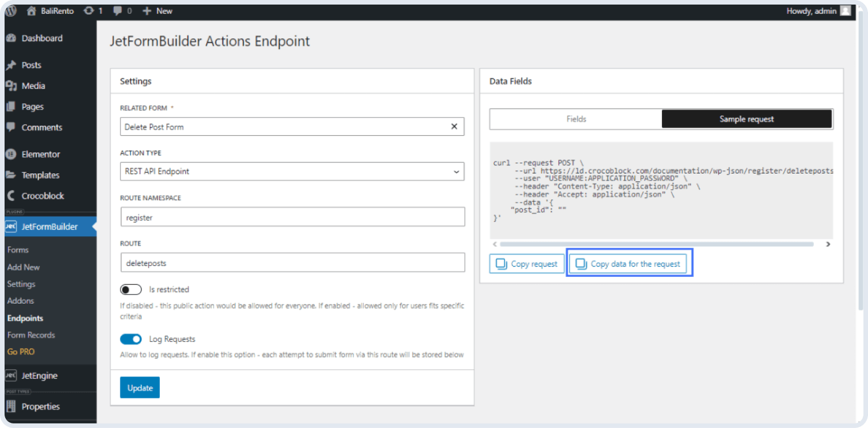Viewport: 868px width, 428px height.
Task: Click the JetEngine icon in sidebar
Action: [12, 375]
